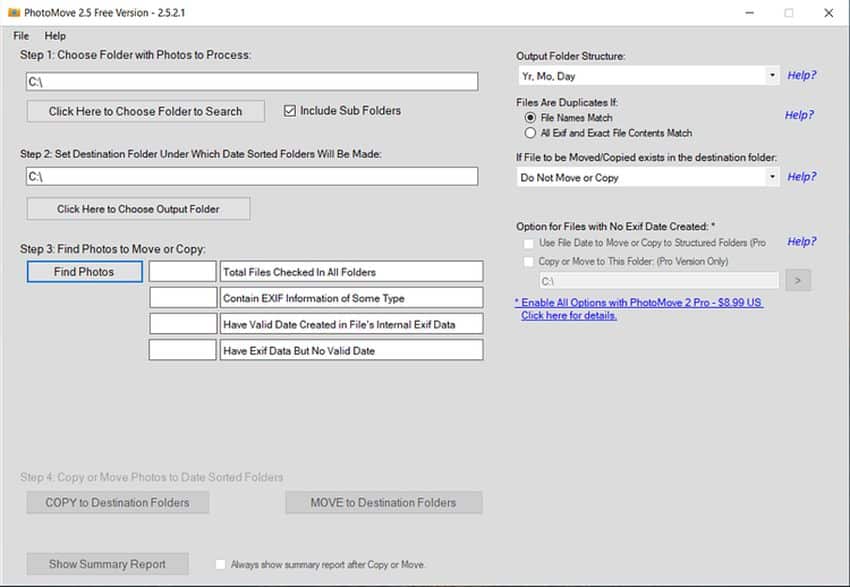Image resolution: width=850 pixels, height=587 pixels.
Task: Click the Have Exif Data But No Valid Date count box
Action: pyautogui.click(x=183, y=350)
